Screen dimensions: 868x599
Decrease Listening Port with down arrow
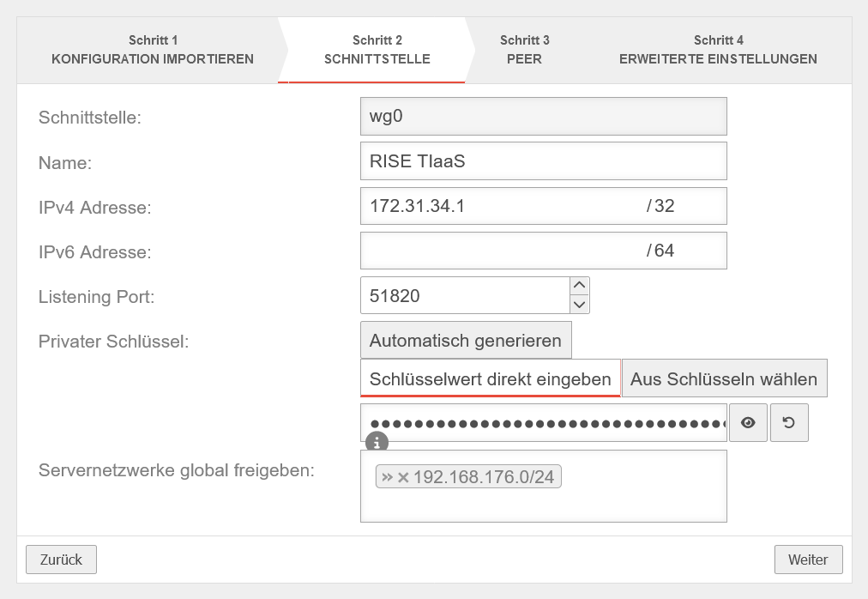tap(580, 304)
